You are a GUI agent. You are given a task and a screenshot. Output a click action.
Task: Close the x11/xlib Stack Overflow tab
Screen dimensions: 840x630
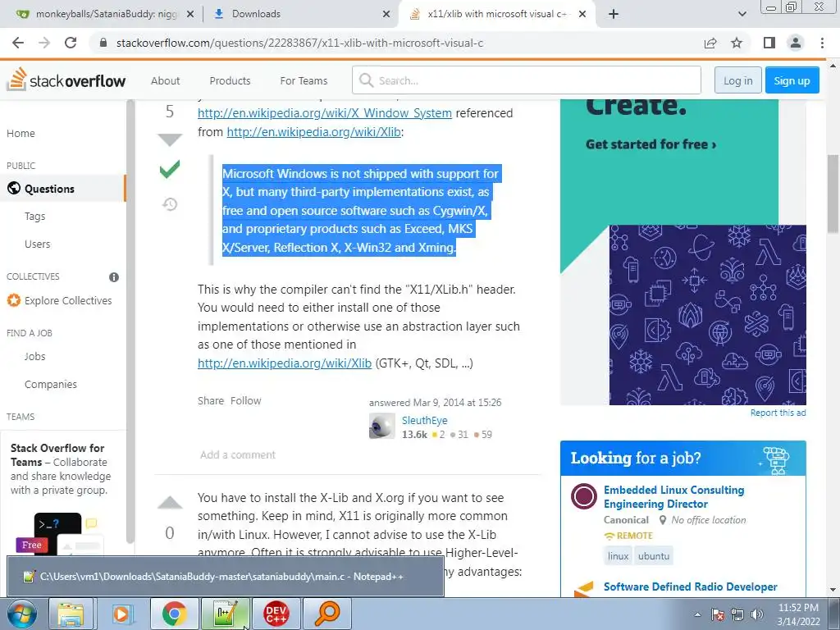(583, 15)
